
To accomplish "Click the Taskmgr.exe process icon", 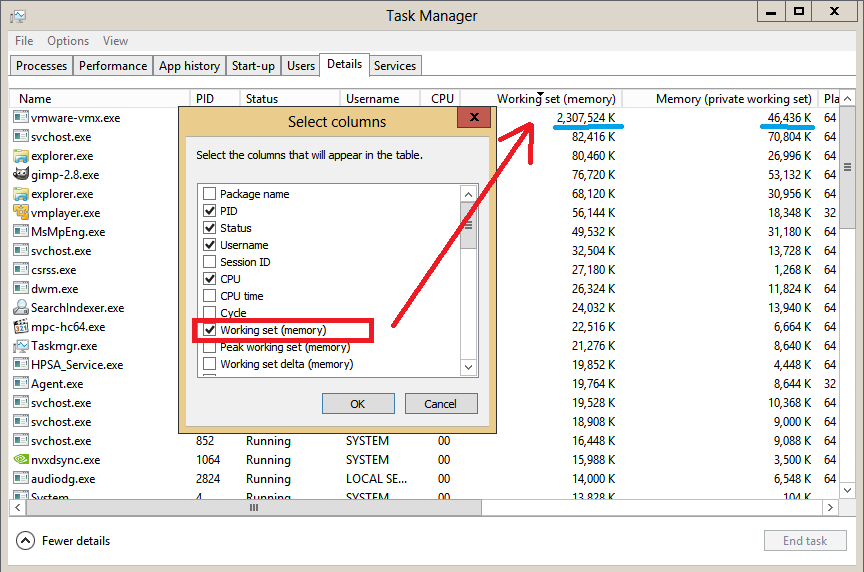I will pos(21,346).
